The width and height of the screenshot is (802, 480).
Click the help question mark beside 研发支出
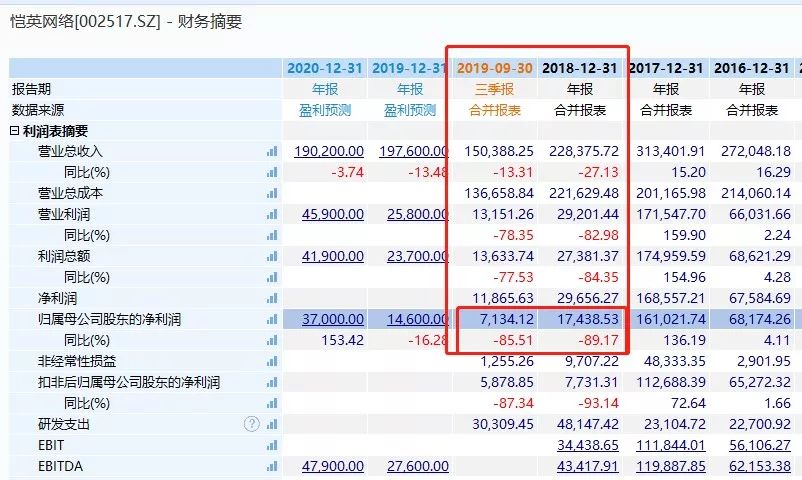[x=252, y=424]
